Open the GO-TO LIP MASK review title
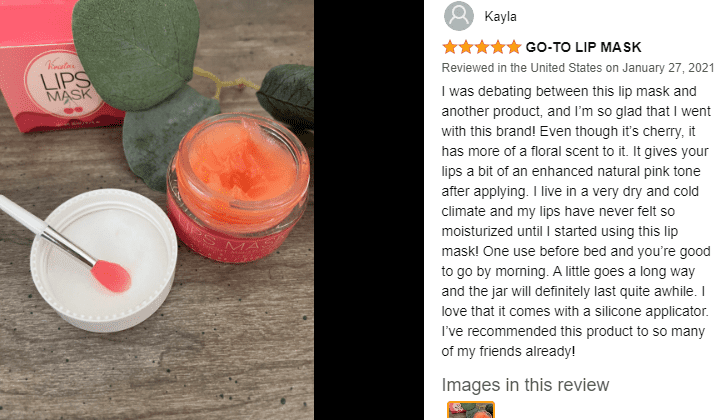715x420 pixels. [583, 47]
